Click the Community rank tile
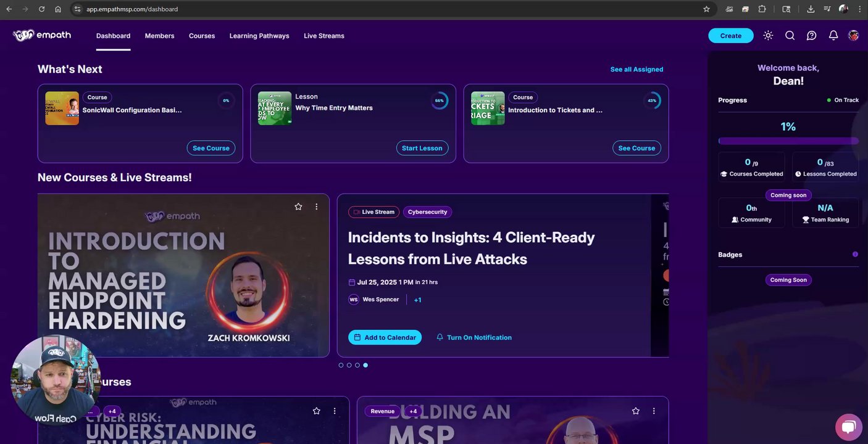The height and width of the screenshot is (444, 868). coord(751,213)
